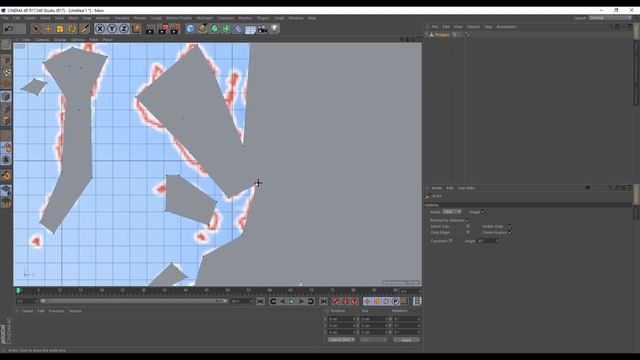
Task: Open the File menu
Action: point(5,18)
